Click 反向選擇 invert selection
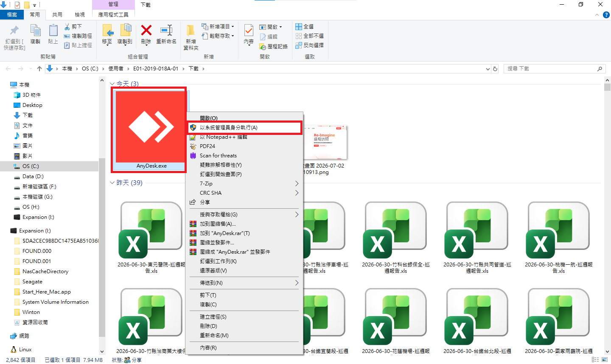This screenshot has width=611, height=364. click(310, 45)
